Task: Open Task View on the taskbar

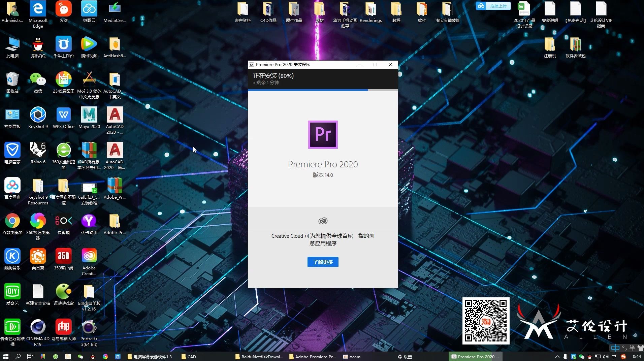Action: click(30, 357)
